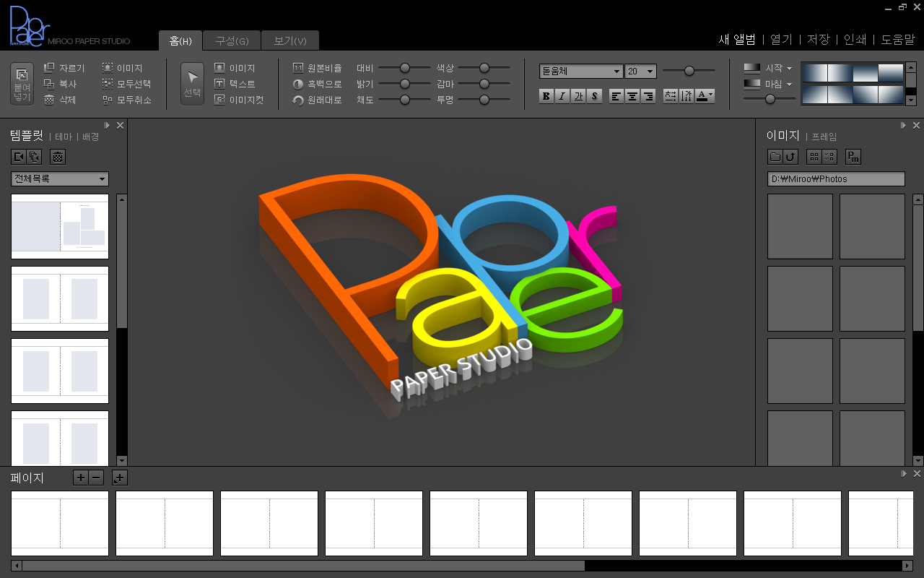Click the 복사 copy tool
This screenshot has width=924, height=578.
pyautogui.click(x=61, y=84)
